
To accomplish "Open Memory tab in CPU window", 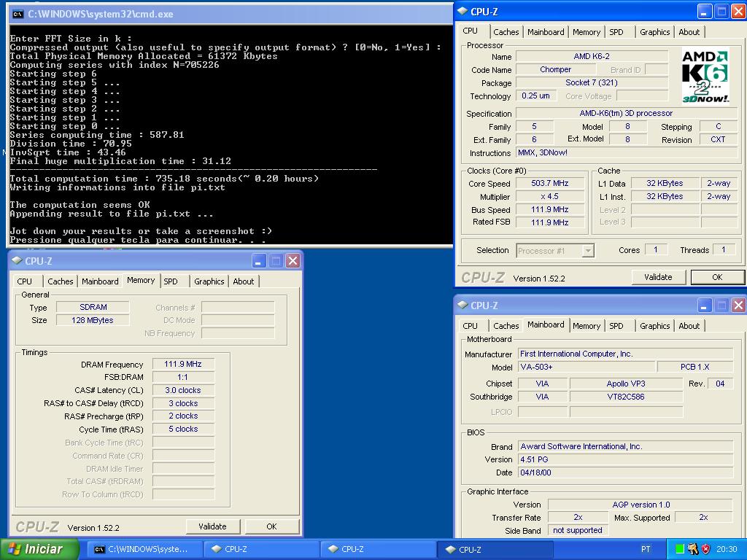I will [x=587, y=32].
